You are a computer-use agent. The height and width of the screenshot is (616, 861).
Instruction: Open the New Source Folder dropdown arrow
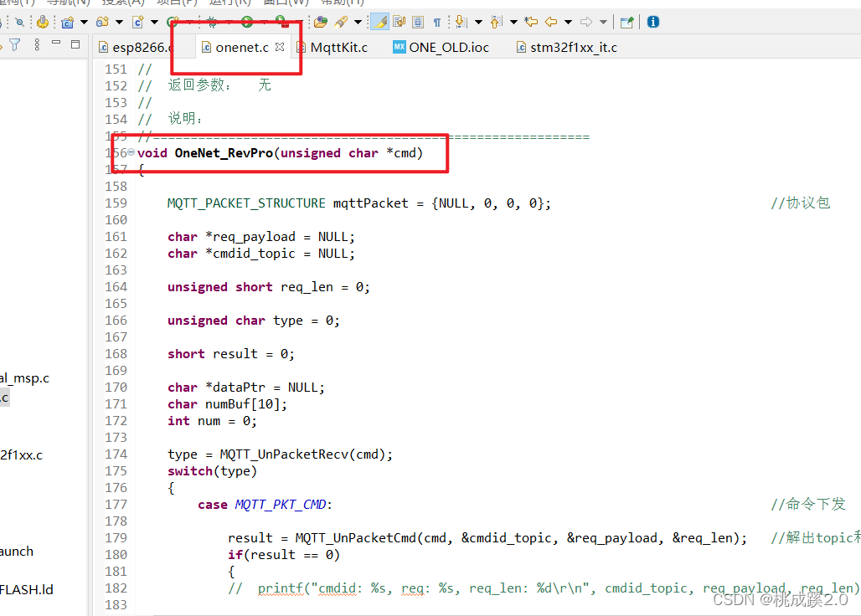[x=119, y=22]
